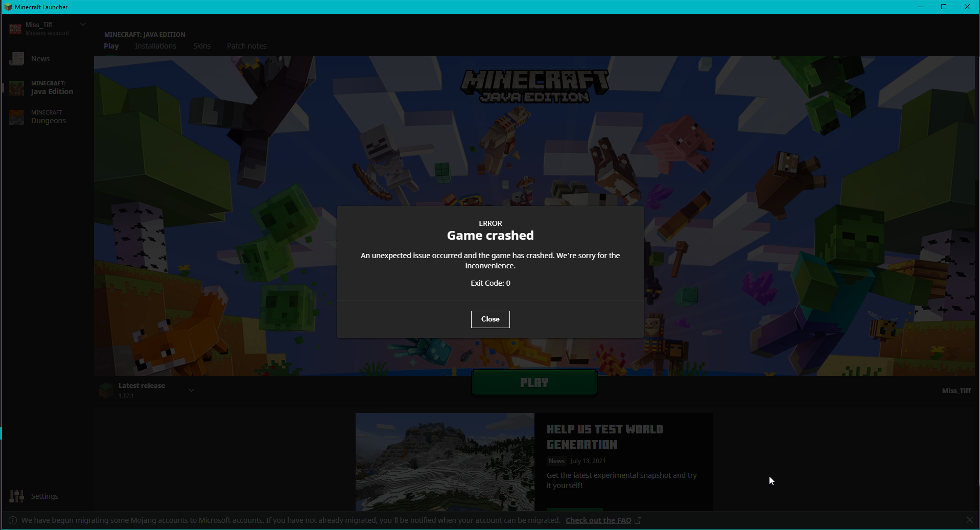Click the News tag on the article
This screenshot has height=530, width=980.
point(556,461)
